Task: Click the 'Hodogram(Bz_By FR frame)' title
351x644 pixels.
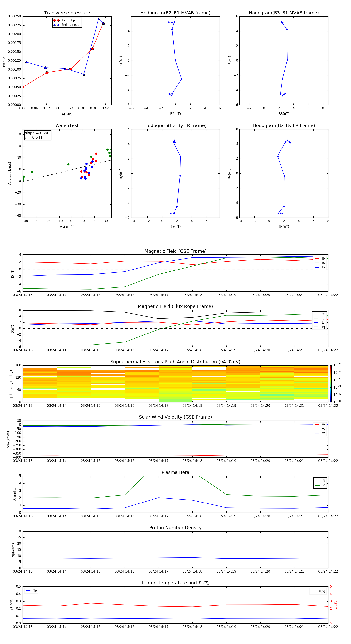Action: click(175, 125)
